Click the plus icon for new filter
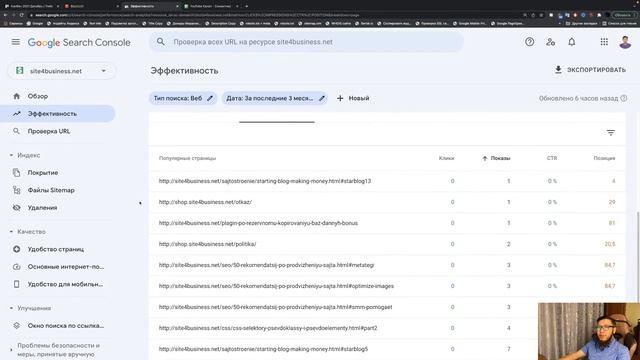Viewport: 640px width, 360px height. pyautogui.click(x=340, y=98)
